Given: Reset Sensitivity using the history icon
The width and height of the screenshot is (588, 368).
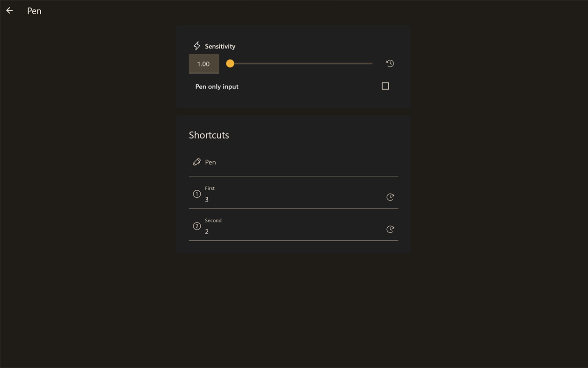Looking at the screenshot, I should point(390,63).
